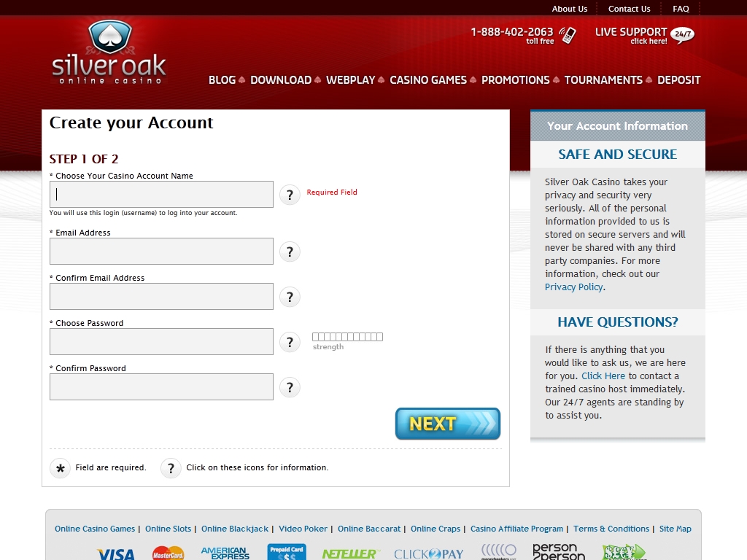Click the password strength meter
Viewport: 747px width, 560px height.
347,337
